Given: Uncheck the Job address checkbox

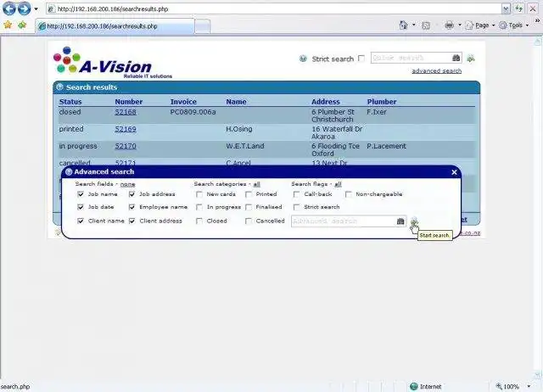Looking at the screenshot, I should coord(132,194).
